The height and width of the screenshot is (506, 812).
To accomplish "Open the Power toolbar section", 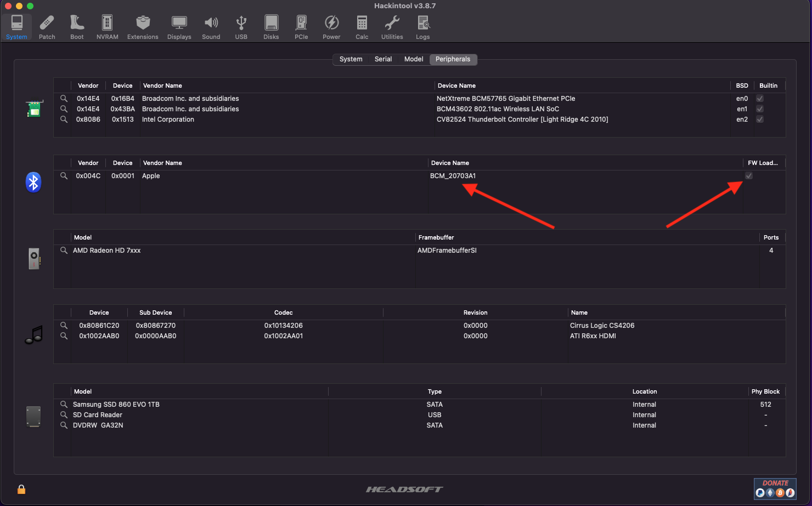I will 331,27.
